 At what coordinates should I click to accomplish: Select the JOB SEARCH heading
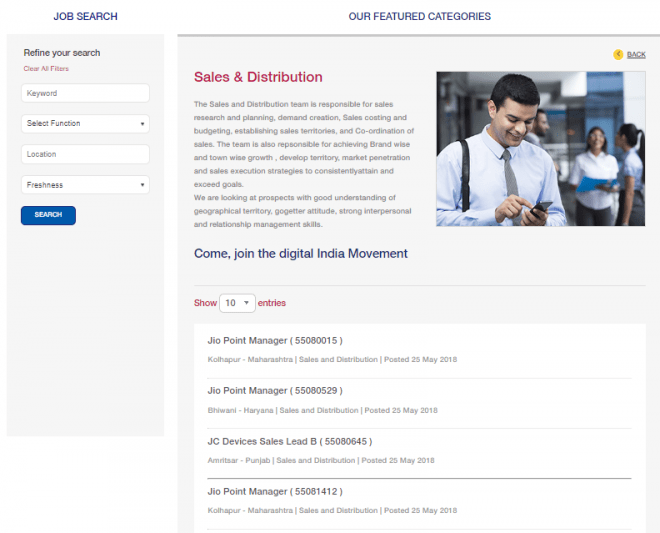tap(85, 16)
